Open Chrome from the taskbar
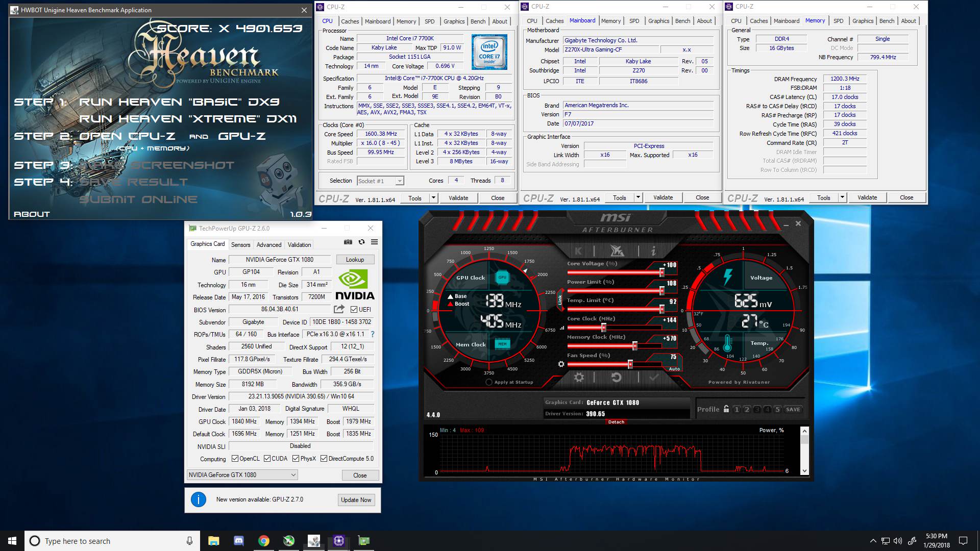This screenshot has width=980, height=551. pyautogui.click(x=264, y=541)
